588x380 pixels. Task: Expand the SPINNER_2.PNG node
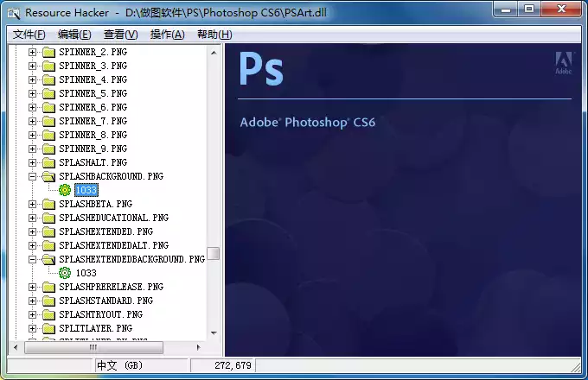tap(32, 52)
